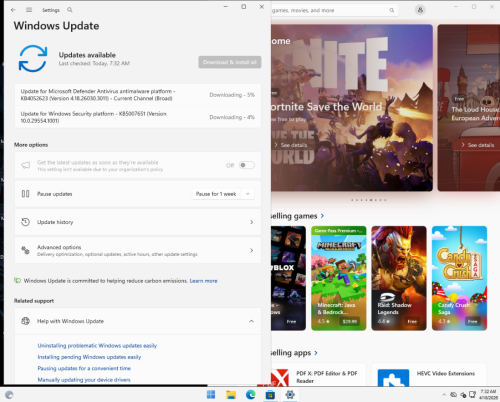500x402 pixels.
Task: Click the Free tag on Candy Crush Saga
Action: pos(472,321)
